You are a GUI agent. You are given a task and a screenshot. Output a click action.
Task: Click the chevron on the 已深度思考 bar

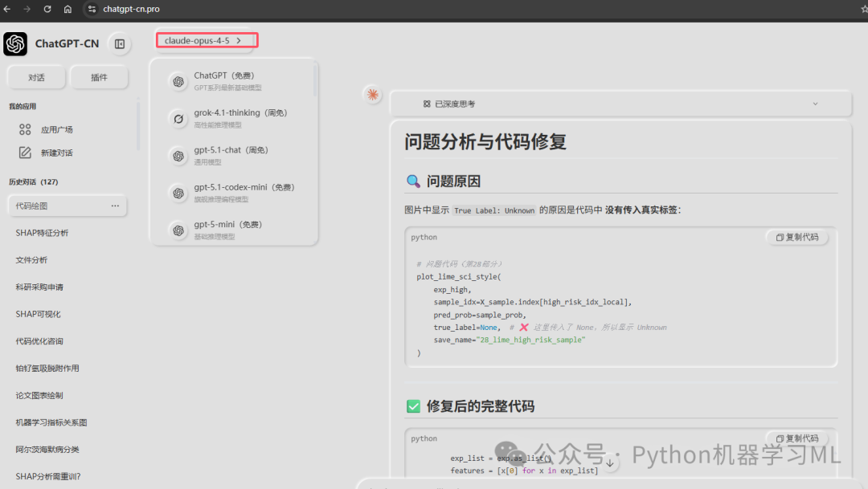[815, 104]
